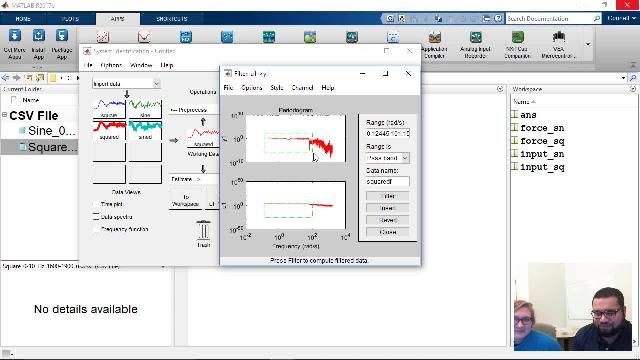This screenshot has height=360, width=640.
Task: Select the red 'squared' data thumbnail
Action: click(109, 131)
